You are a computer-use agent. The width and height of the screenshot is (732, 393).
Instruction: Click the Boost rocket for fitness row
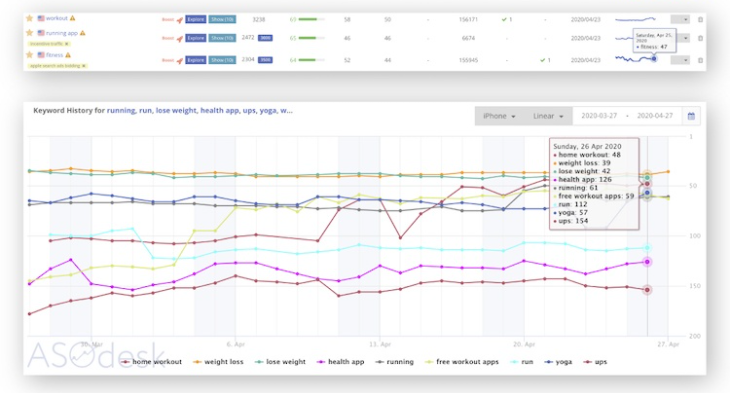179,60
